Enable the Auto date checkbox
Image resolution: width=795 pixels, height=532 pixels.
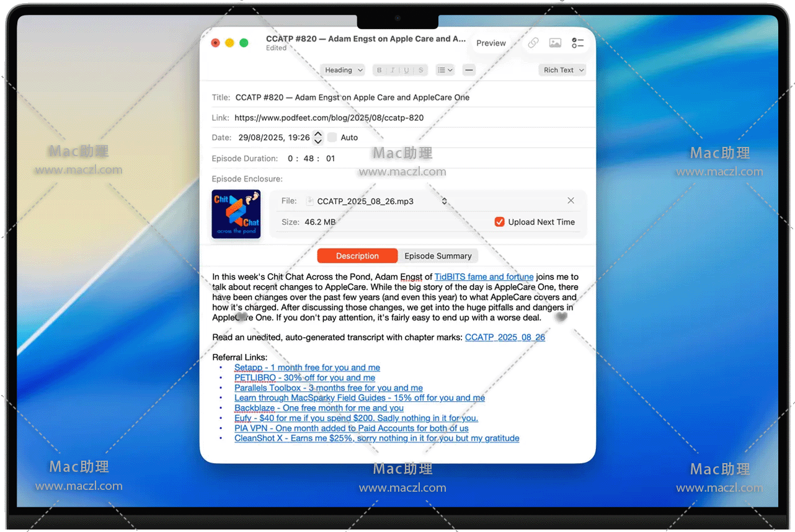coord(332,138)
